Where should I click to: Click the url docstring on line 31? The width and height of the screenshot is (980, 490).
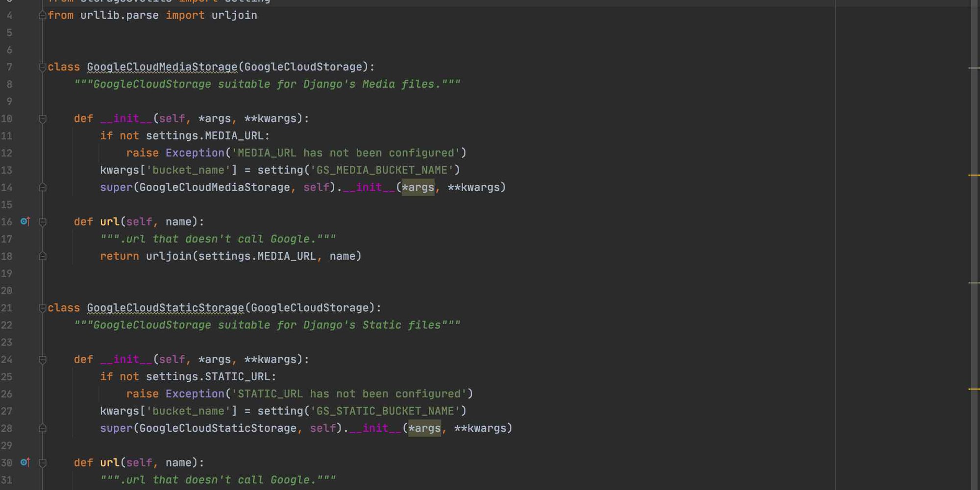(x=218, y=480)
